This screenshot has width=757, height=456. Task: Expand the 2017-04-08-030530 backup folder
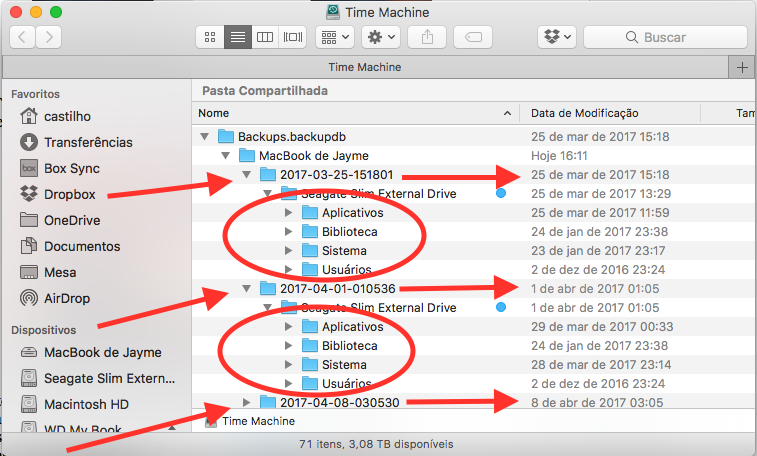coord(247,402)
